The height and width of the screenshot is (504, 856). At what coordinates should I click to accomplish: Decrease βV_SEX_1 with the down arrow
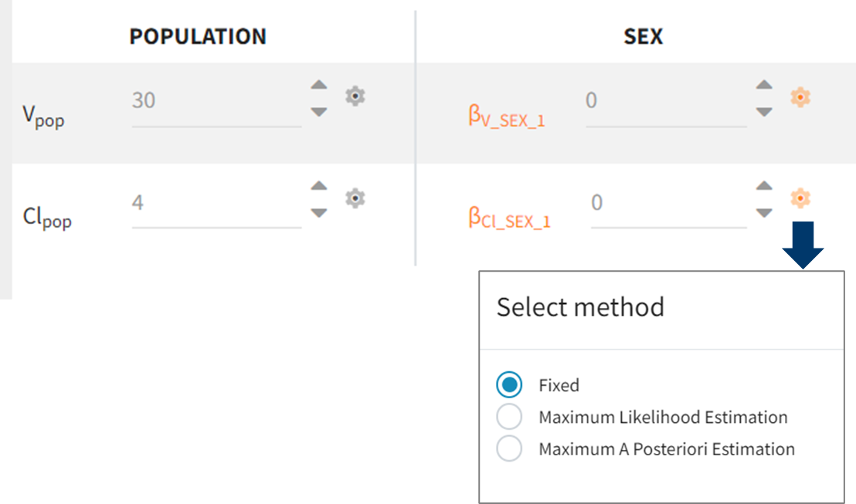click(x=764, y=112)
